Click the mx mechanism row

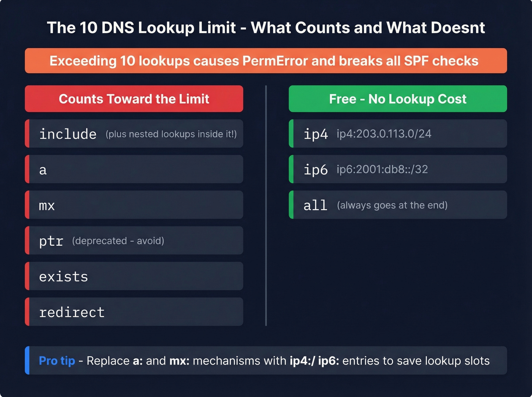(x=134, y=205)
